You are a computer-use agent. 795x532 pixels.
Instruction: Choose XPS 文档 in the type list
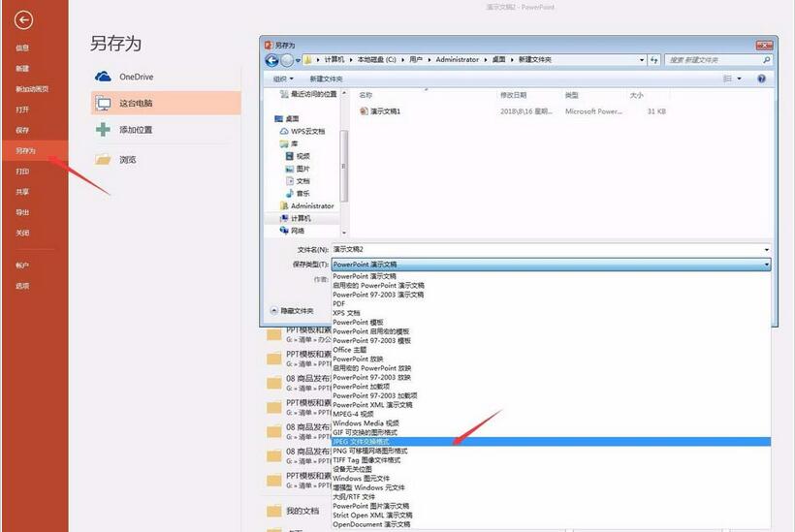point(346,313)
